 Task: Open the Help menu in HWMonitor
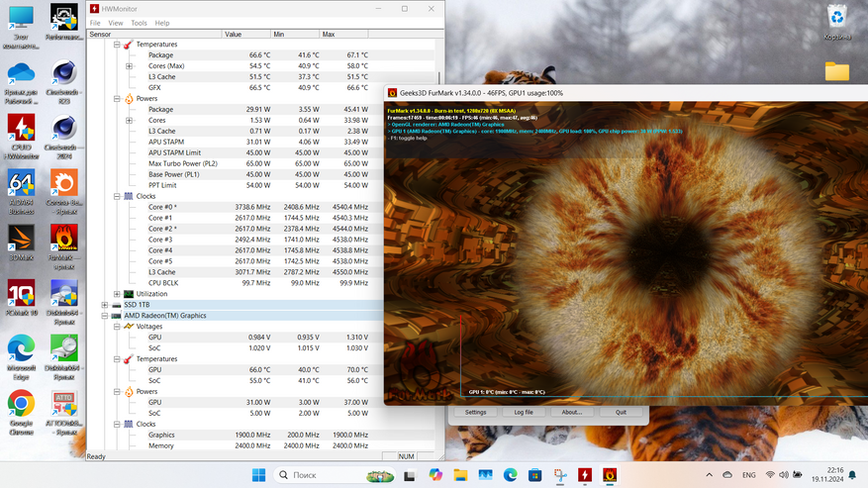[x=162, y=23]
